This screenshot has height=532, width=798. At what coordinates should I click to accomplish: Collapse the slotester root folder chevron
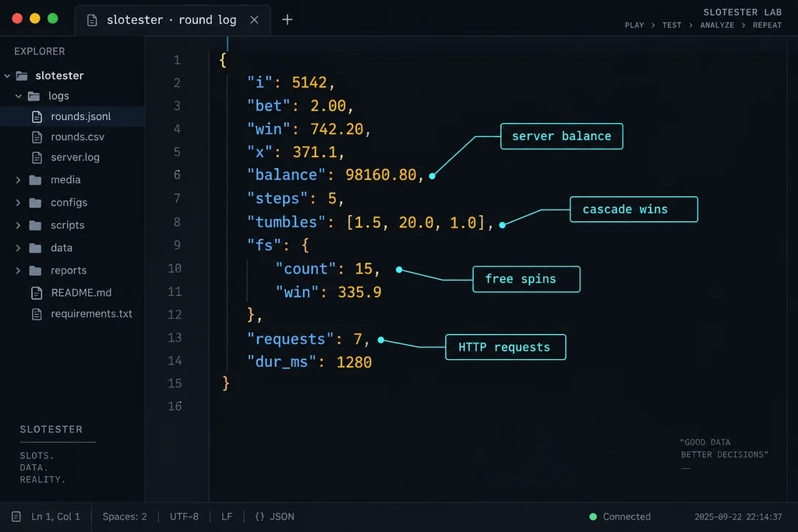click(7, 76)
